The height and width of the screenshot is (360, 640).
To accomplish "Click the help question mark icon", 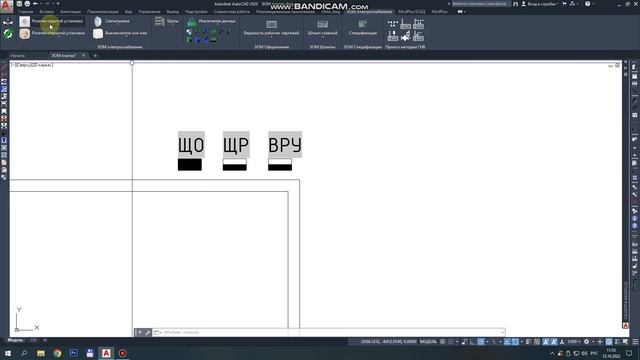I will pyautogui.click(x=587, y=4).
